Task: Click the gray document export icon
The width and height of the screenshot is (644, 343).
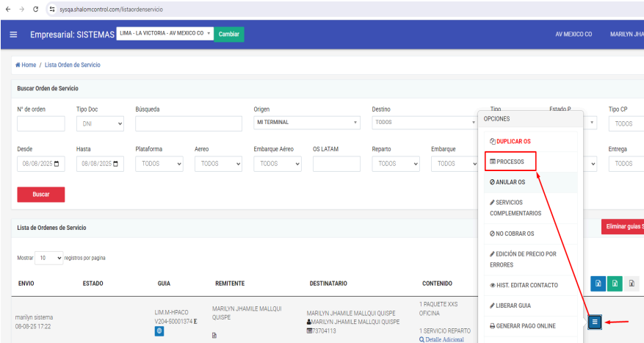Action: pos(632,284)
